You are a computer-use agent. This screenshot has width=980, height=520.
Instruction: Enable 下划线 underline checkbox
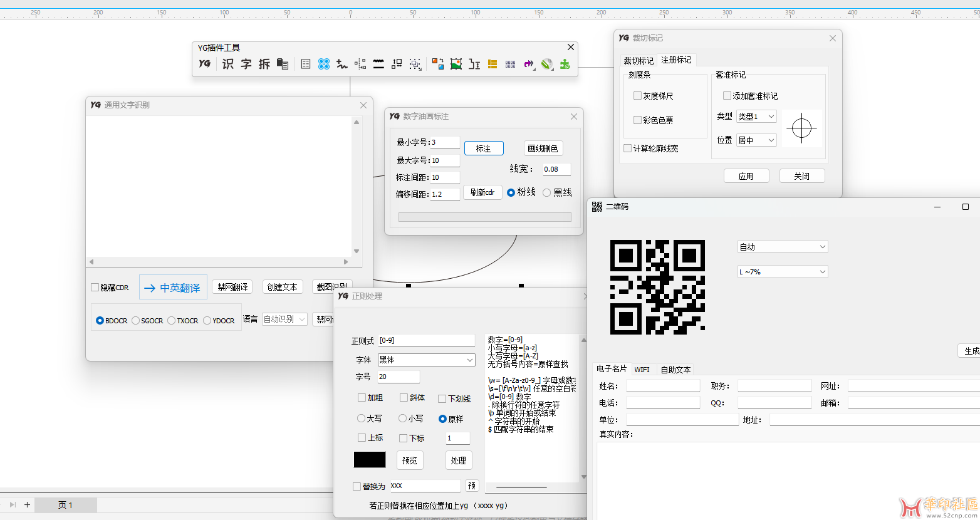pos(442,398)
